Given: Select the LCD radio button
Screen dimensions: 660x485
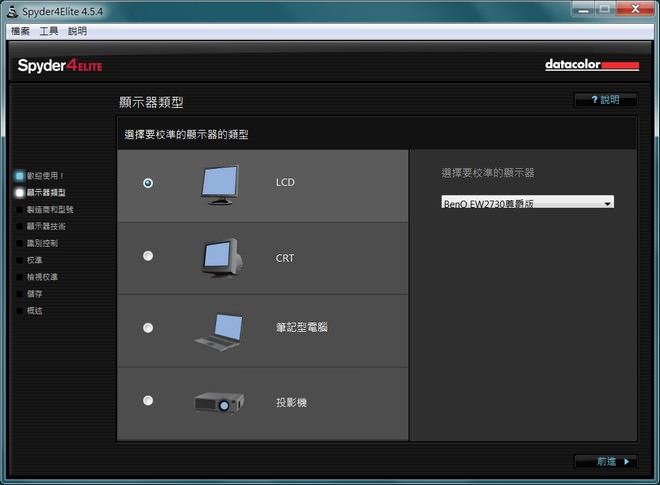Looking at the screenshot, I should [x=148, y=183].
